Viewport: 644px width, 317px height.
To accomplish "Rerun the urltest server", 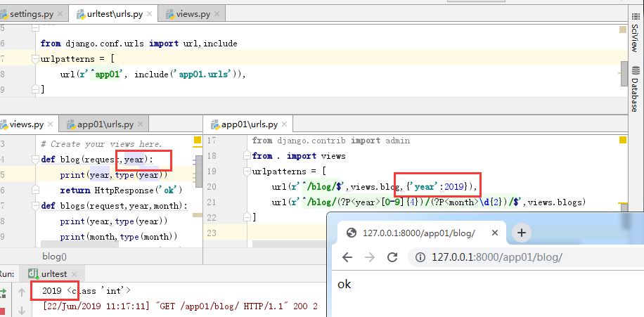I will pyautogui.click(x=4, y=293).
